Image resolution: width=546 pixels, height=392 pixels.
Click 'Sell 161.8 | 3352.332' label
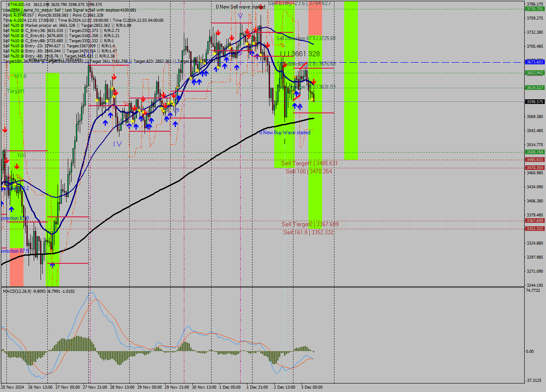[308, 232]
